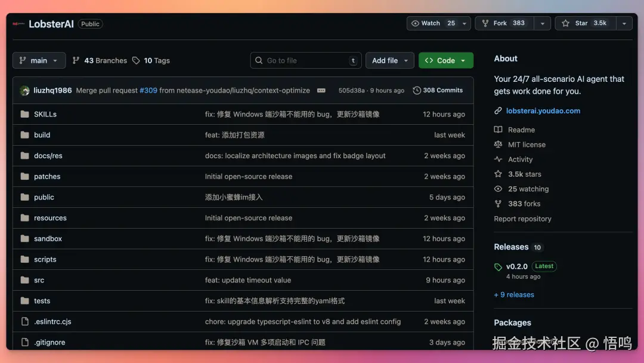The height and width of the screenshot is (363, 644).
Task: Star the repository via Star 3.5k button
Action: tap(586, 23)
